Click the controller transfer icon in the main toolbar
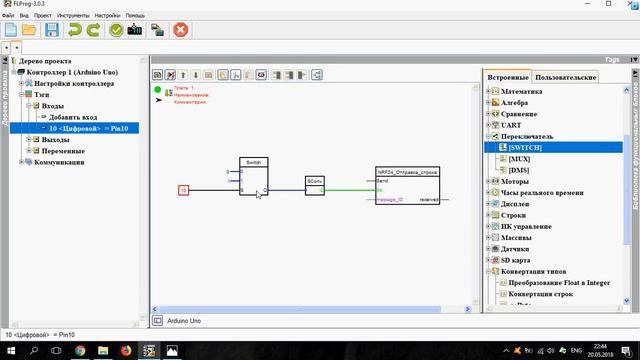640x360 pixels. 158,30
